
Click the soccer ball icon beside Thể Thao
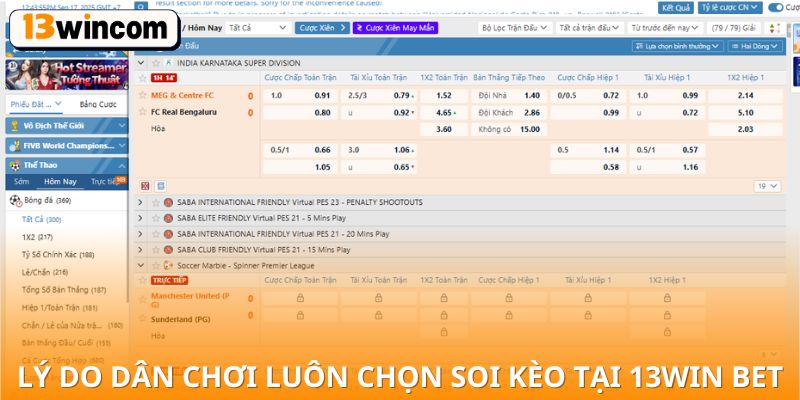pos(15,165)
